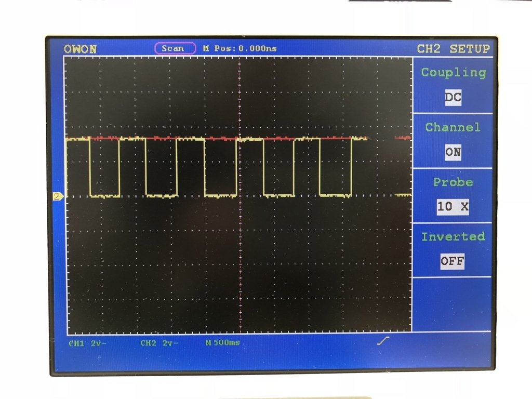Click the M Pos: 0.000ns readout

[240, 48]
